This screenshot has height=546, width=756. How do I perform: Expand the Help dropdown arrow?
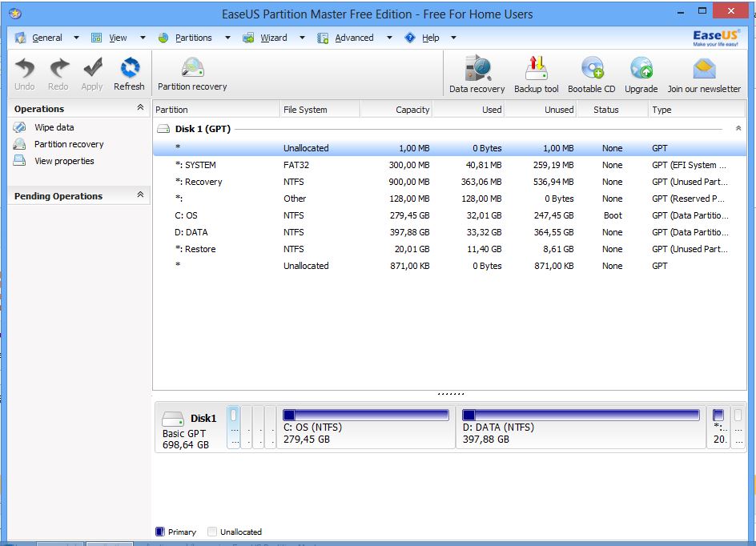tap(453, 38)
